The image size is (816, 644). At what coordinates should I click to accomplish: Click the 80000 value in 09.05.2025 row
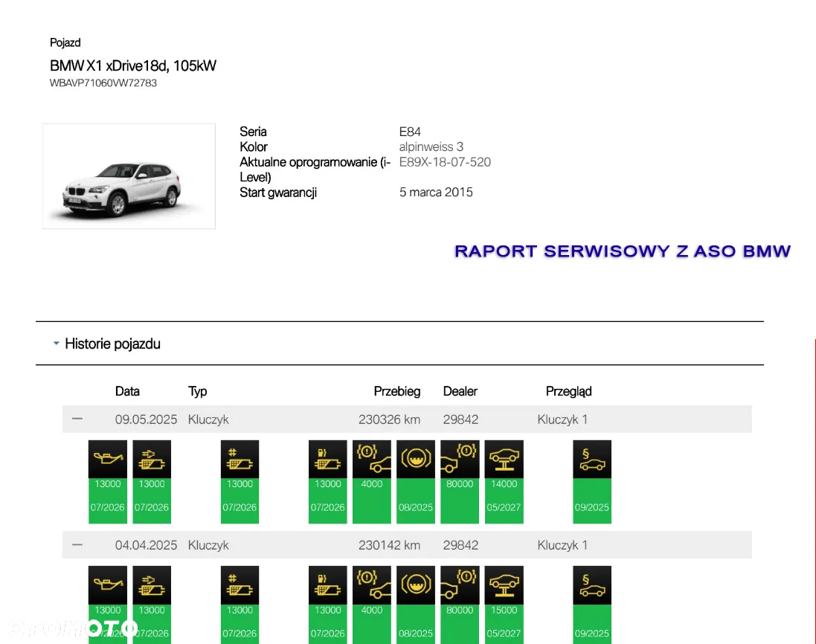tap(460, 484)
